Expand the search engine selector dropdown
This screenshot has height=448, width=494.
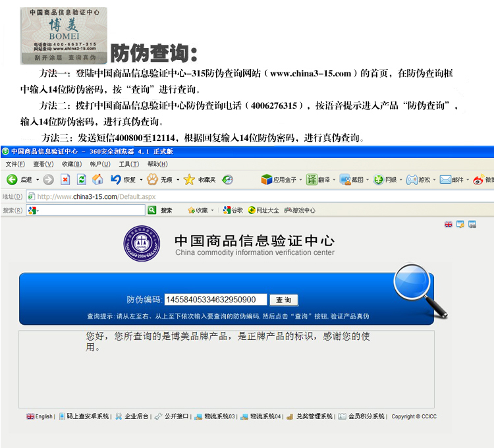[38, 210]
